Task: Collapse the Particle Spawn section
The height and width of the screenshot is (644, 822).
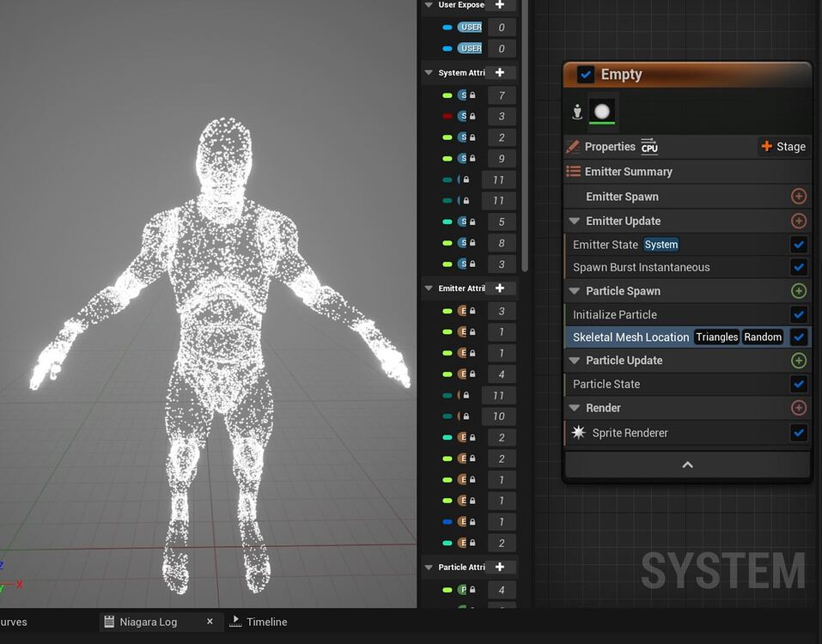Action: point(572,290)
